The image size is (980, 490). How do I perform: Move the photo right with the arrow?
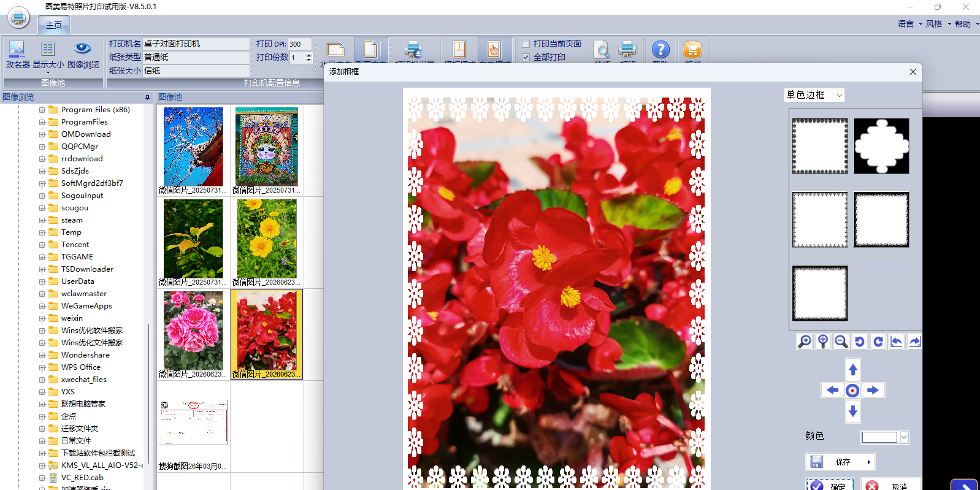coord(873,390)
